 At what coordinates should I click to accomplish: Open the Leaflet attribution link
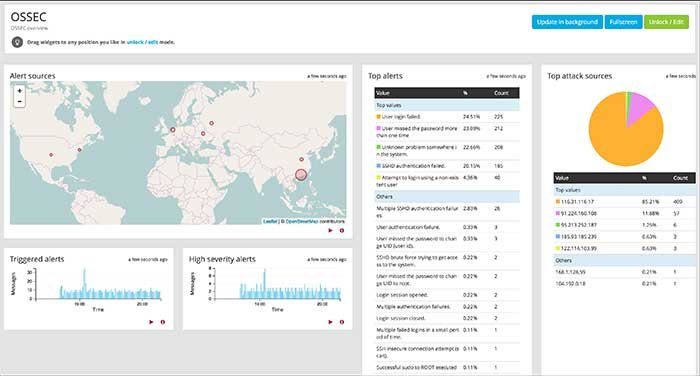point(270,221)
